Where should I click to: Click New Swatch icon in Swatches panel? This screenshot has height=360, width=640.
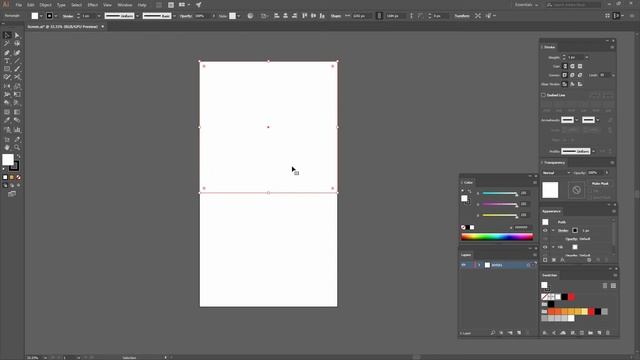(x=599, y=333)
